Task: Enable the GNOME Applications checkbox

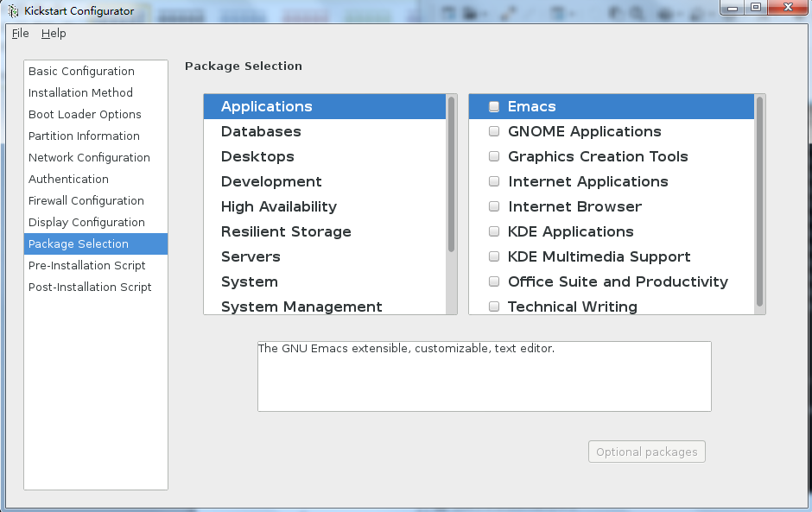Action: coord(494,132)
